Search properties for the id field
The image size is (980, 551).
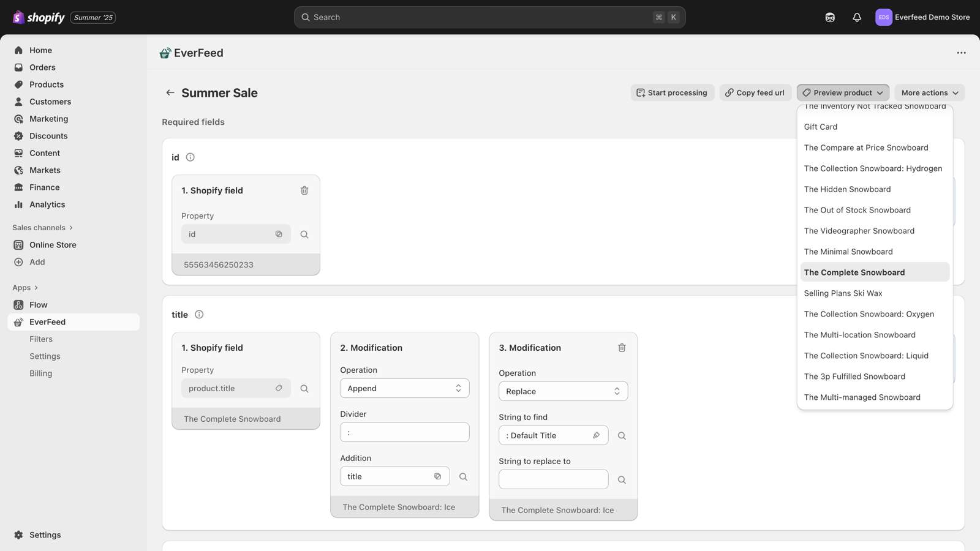304,234
